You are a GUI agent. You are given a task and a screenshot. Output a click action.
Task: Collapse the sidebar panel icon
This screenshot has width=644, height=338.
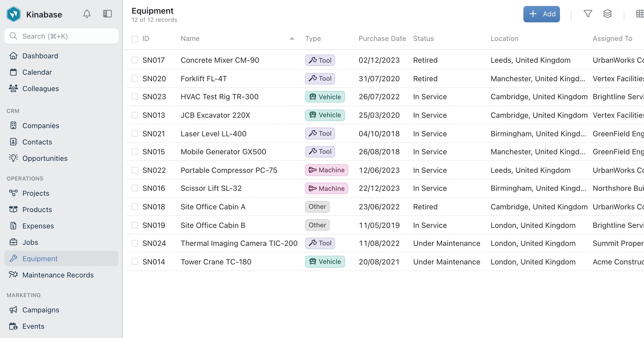(x=108, y=14)
